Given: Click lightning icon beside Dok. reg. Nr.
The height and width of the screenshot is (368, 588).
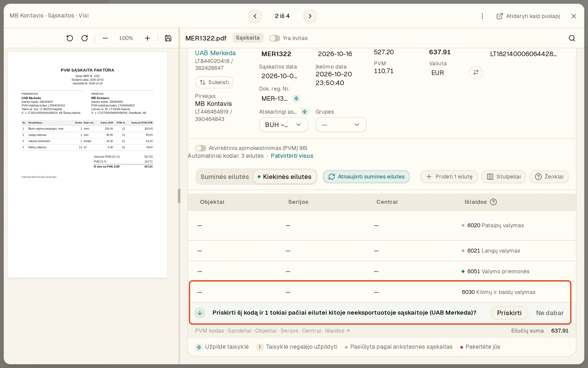Looking at the screenshot, I should point(296,99).
